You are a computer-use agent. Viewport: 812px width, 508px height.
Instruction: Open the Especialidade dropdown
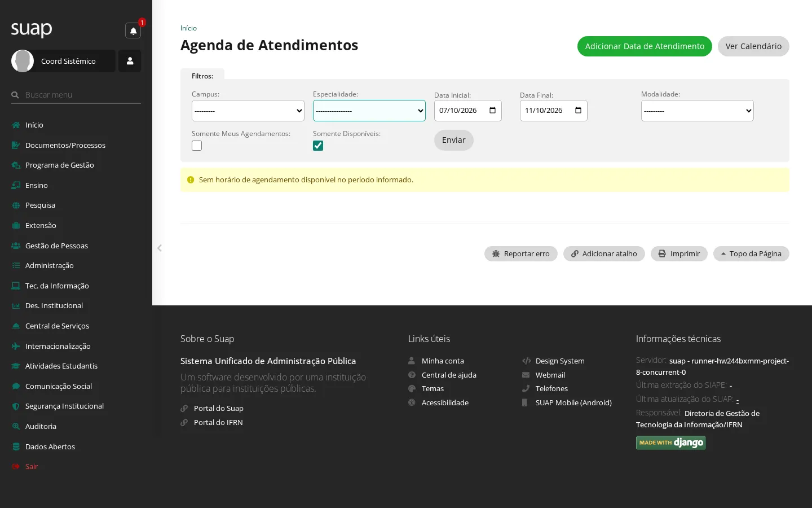pos(369,111)
